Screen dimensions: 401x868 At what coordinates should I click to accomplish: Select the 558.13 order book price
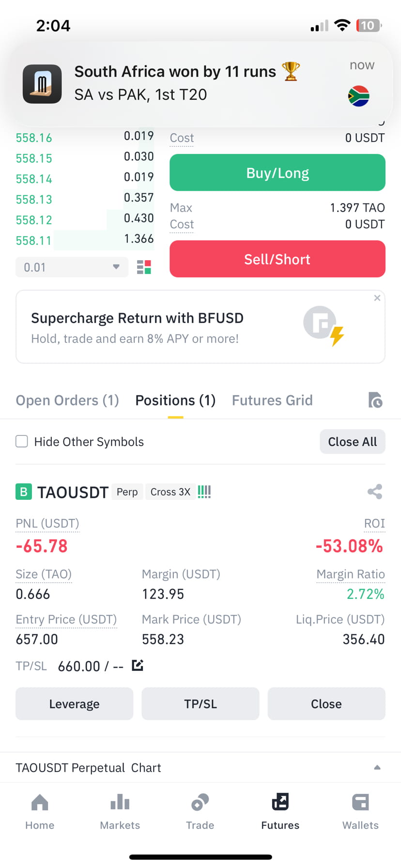pos(34,200)
